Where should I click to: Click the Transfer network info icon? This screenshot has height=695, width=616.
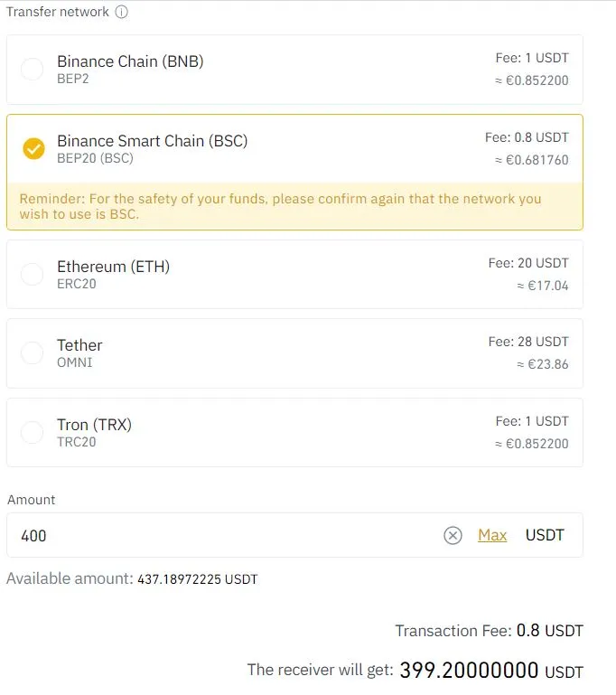click(121, 12)
